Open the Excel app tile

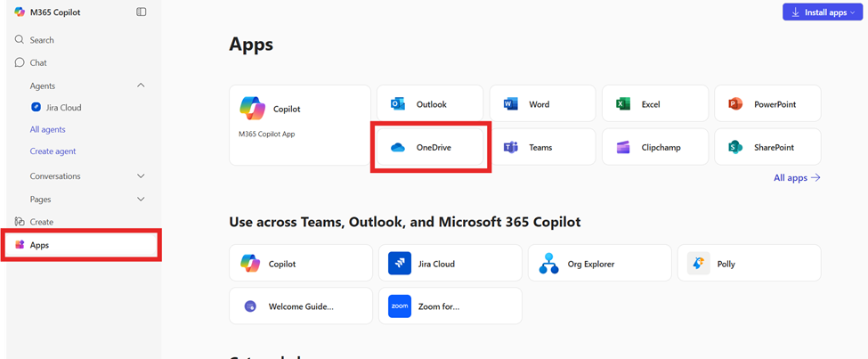click(654, 104)
